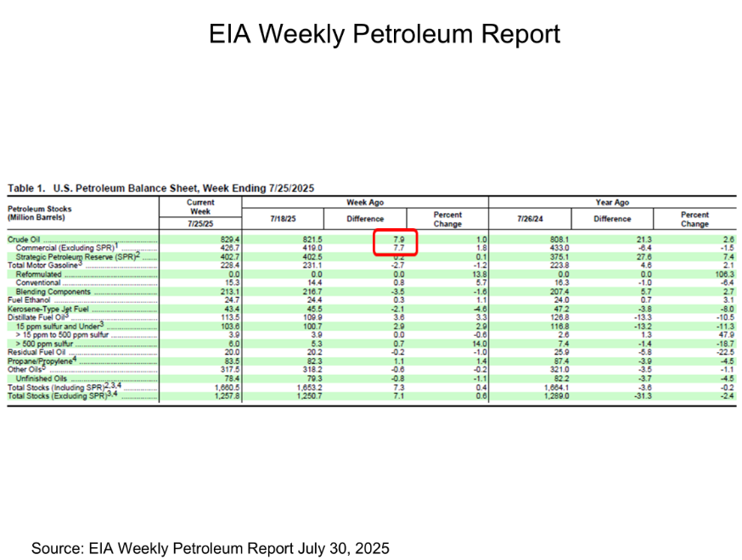This screenshot has width=742, height=560.
Task: Click the "Fuel Ethanol" row label
Action: coord(28,300)
